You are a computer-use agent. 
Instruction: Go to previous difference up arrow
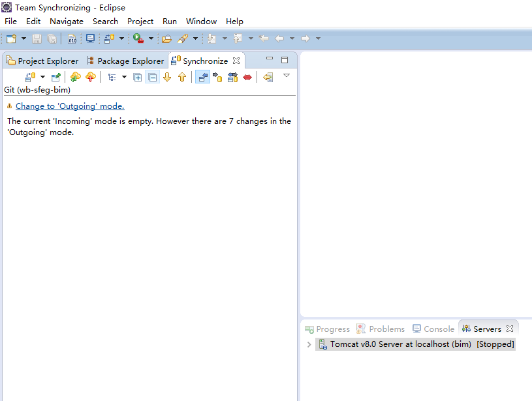tap(182, 78)
